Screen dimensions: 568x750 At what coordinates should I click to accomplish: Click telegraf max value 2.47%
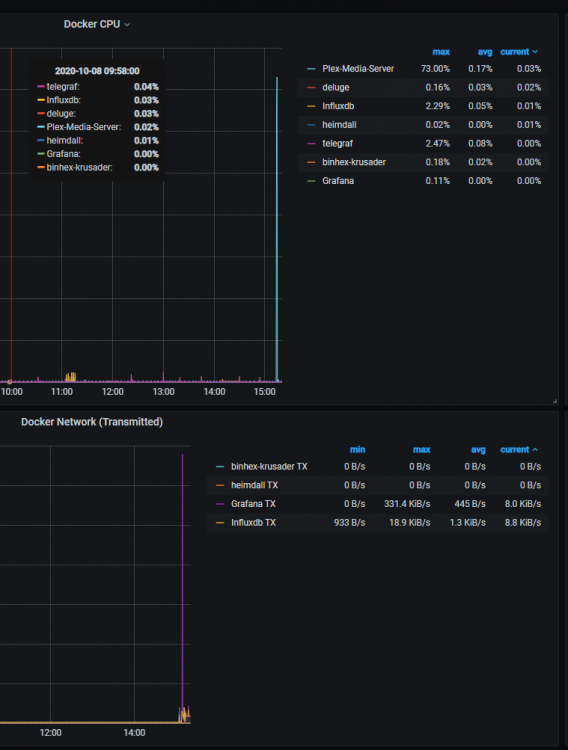[437, 143]
